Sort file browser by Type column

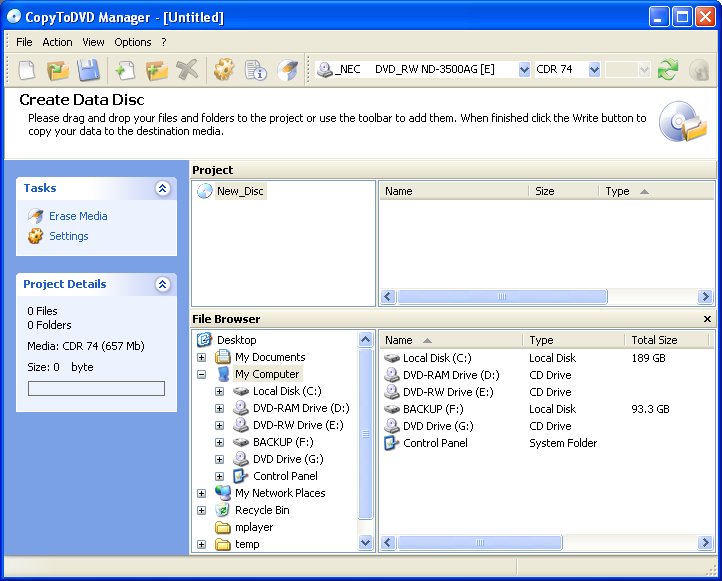(x=574, y=340)
